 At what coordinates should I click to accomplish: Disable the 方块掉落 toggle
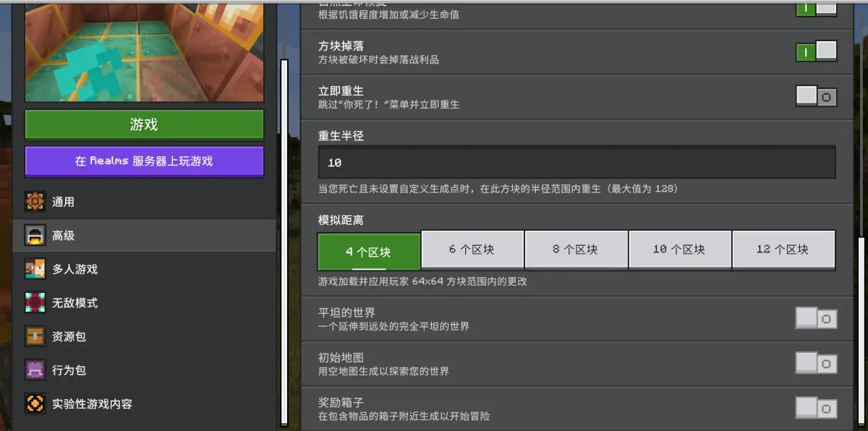[816, 51]
